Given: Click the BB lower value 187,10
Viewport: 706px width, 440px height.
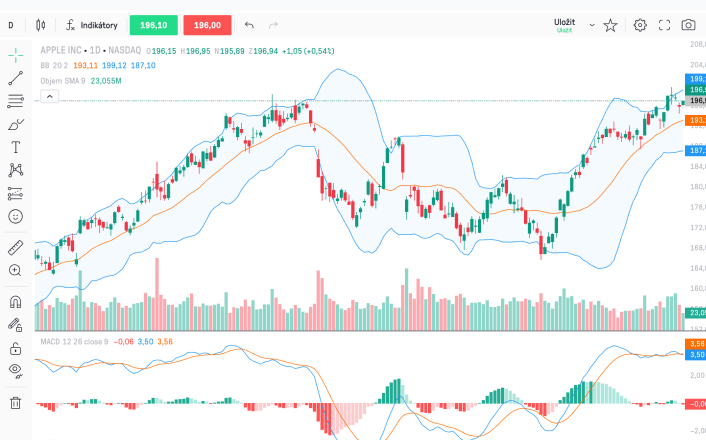Looking at the screenshot, I should 143,66.
